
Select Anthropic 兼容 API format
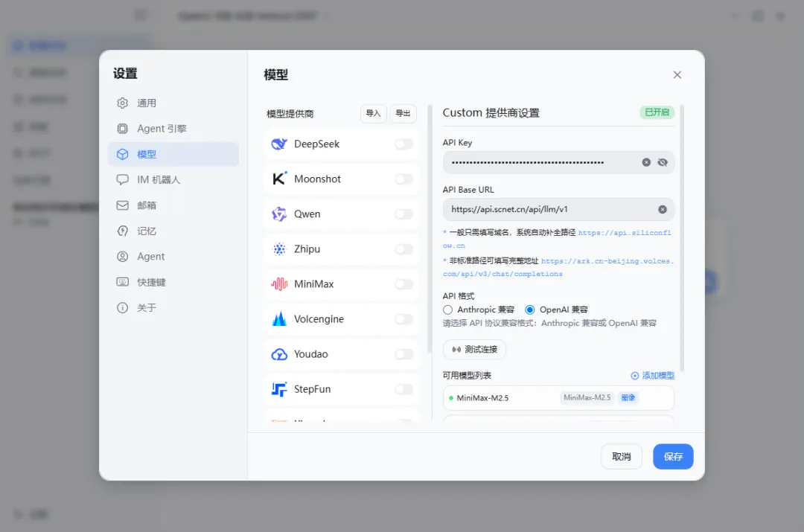click(447, 310)
